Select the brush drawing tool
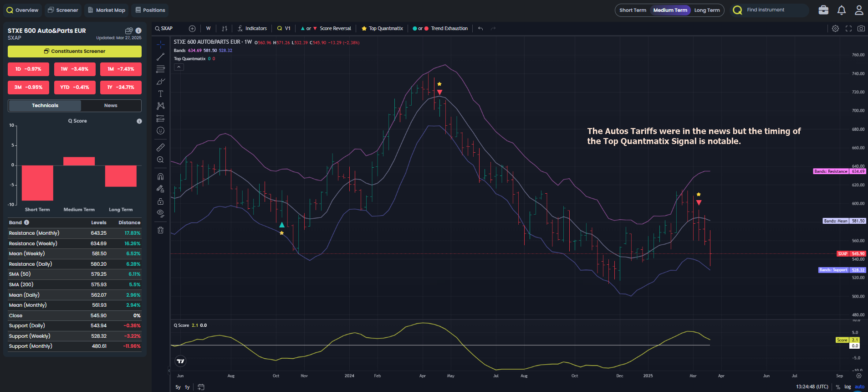Viewport: 868px width, 392px height. point(161,82)
